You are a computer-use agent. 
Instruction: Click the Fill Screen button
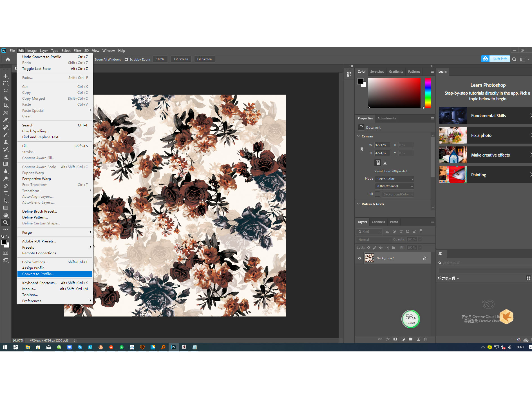pyautogui.click(x=204, y=59)
